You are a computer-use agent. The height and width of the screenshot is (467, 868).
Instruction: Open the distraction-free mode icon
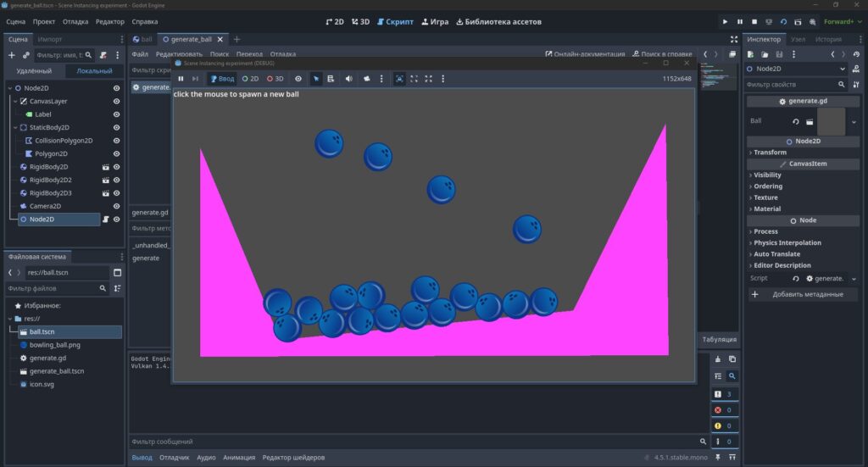tap(733, 39)
